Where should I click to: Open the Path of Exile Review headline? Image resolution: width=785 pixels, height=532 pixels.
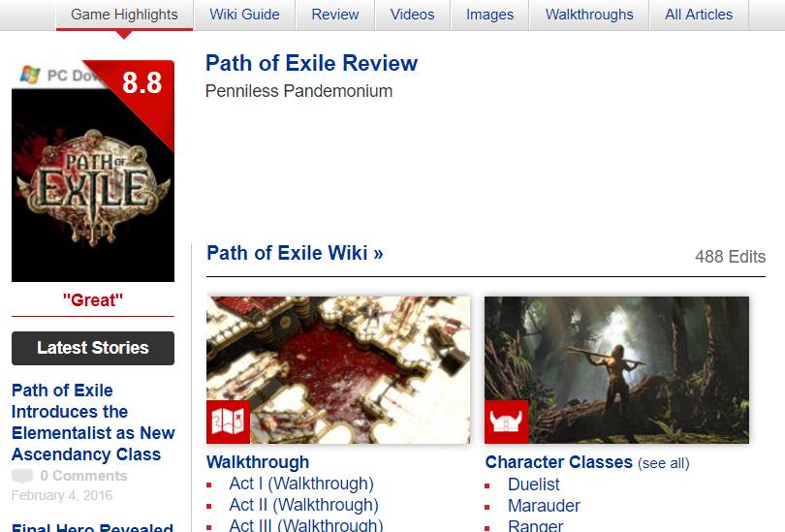[311, 64]
